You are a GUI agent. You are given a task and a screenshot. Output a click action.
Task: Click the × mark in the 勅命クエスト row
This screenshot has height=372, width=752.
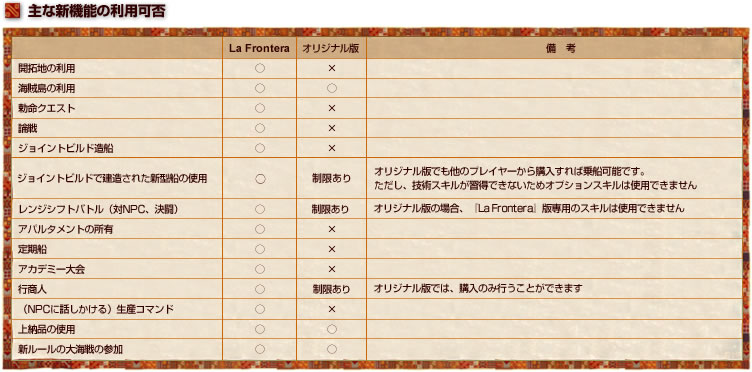click(331, 108)
